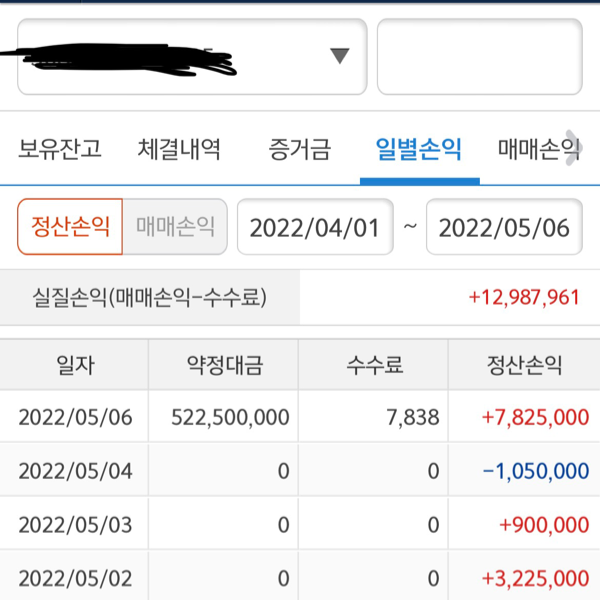Toggle the 매매손익 view button
Viewport: 600px width, 600px height.
click(175, 227)
